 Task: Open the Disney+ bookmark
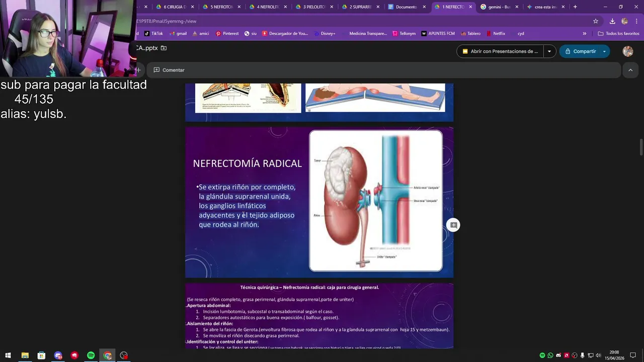tap(324, 34)
